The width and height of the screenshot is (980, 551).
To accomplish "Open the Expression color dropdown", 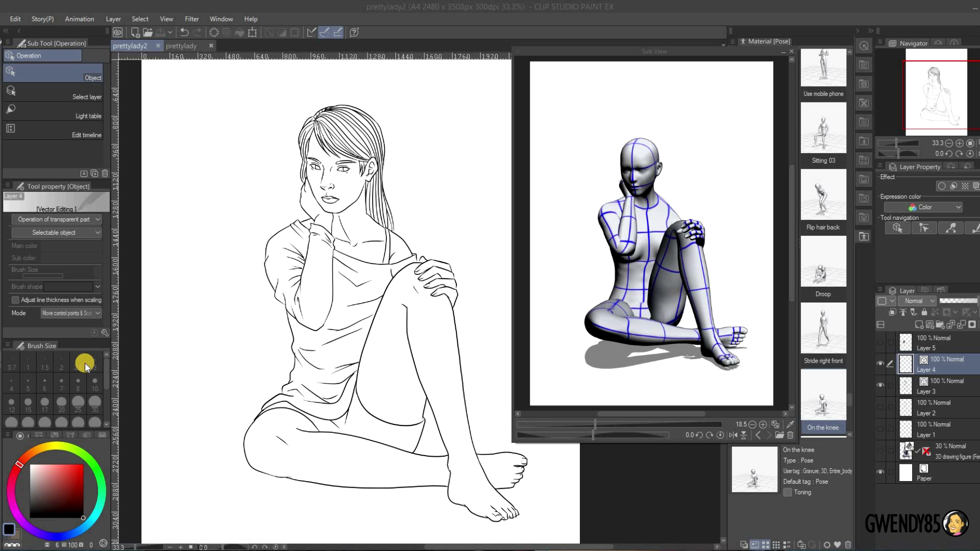I will pos(923,207).
